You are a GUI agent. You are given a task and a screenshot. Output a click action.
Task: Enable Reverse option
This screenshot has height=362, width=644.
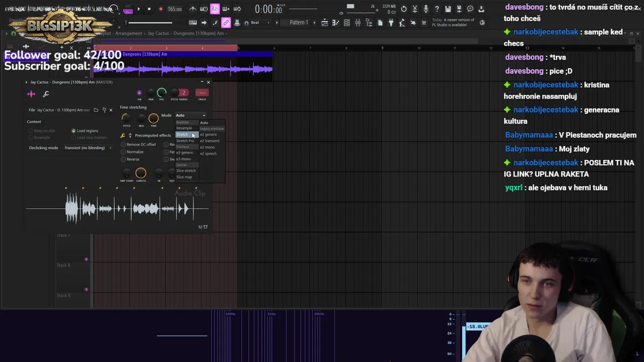(x=130, y=159)
